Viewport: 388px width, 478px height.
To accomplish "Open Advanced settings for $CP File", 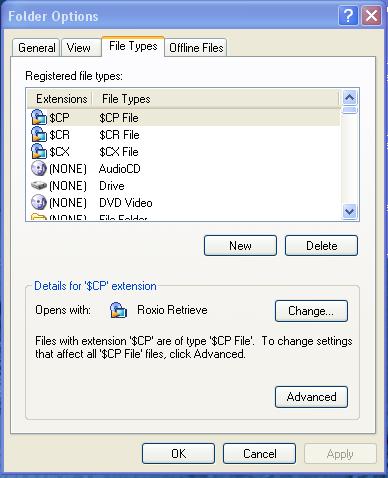I will pos(311,397).
